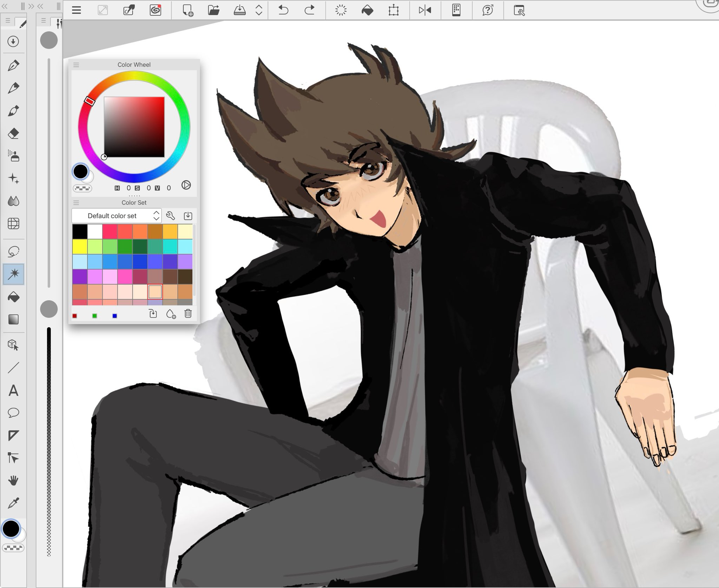Toggle transparent color under Color Wheel
Viewport: 719px width, 588px height.
pos(82,189)
